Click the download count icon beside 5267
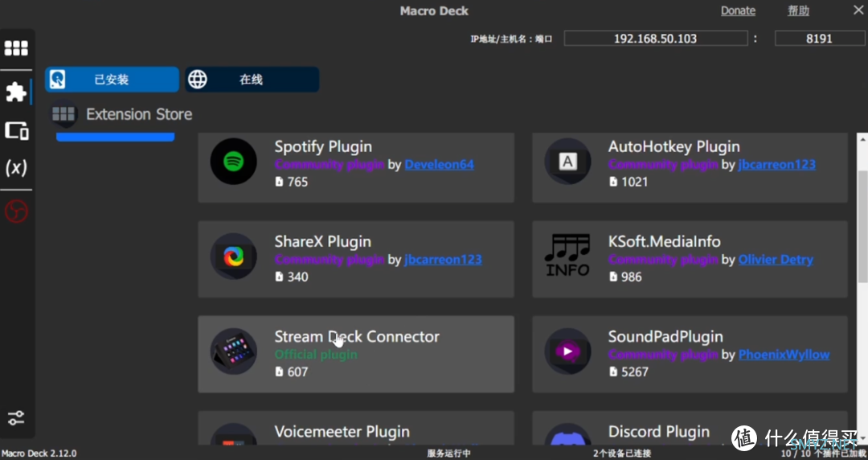868x460 pixels. [x=612, y=372]
